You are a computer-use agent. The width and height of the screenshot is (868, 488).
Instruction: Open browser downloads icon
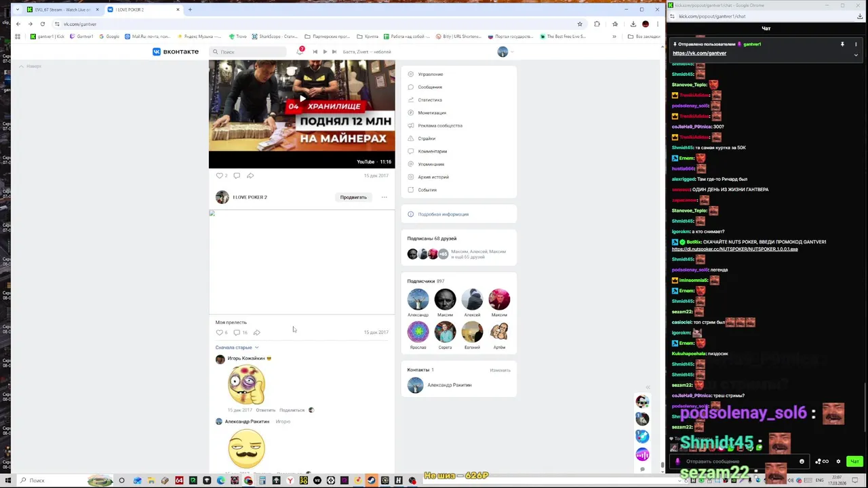(633, 24)
